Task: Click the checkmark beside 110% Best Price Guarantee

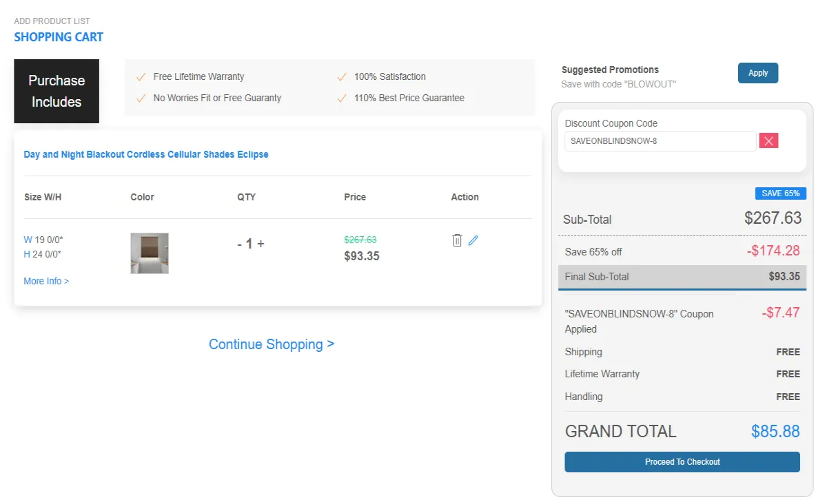Action: [x=342, y=98]
